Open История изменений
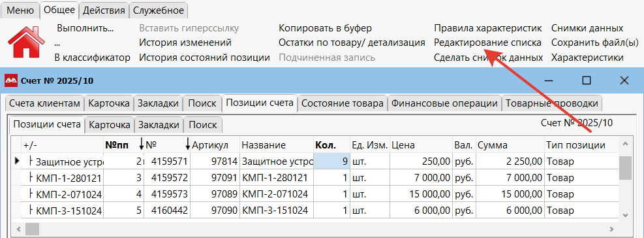The width and height of the screenshot is (644, 238). [x=185, y=42]
